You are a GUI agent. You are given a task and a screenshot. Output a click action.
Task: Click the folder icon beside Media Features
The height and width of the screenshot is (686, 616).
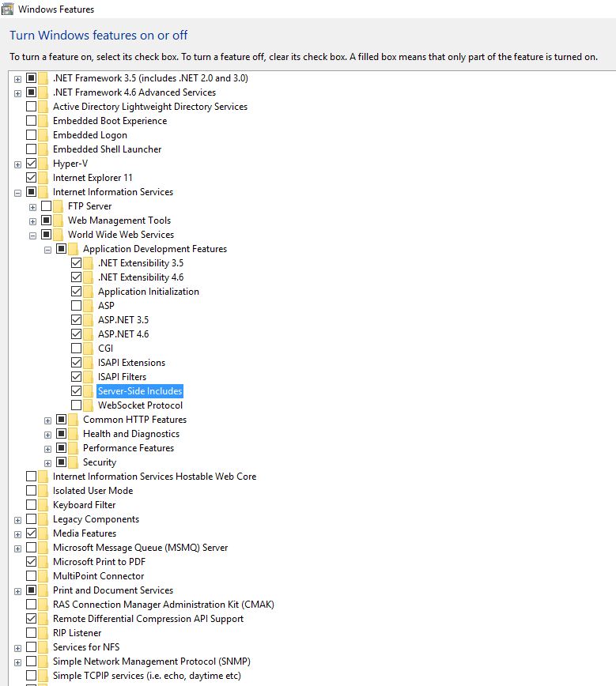point(43,533)
